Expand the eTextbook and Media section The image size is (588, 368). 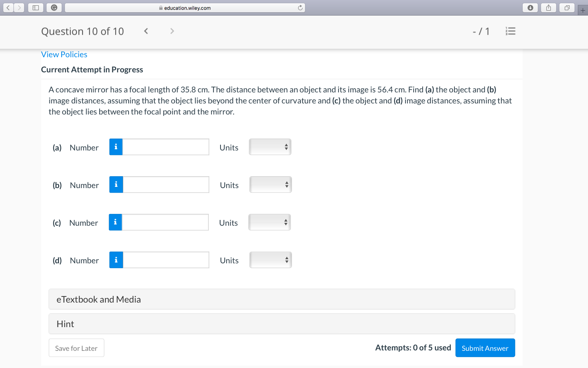(x=282, y=299)
